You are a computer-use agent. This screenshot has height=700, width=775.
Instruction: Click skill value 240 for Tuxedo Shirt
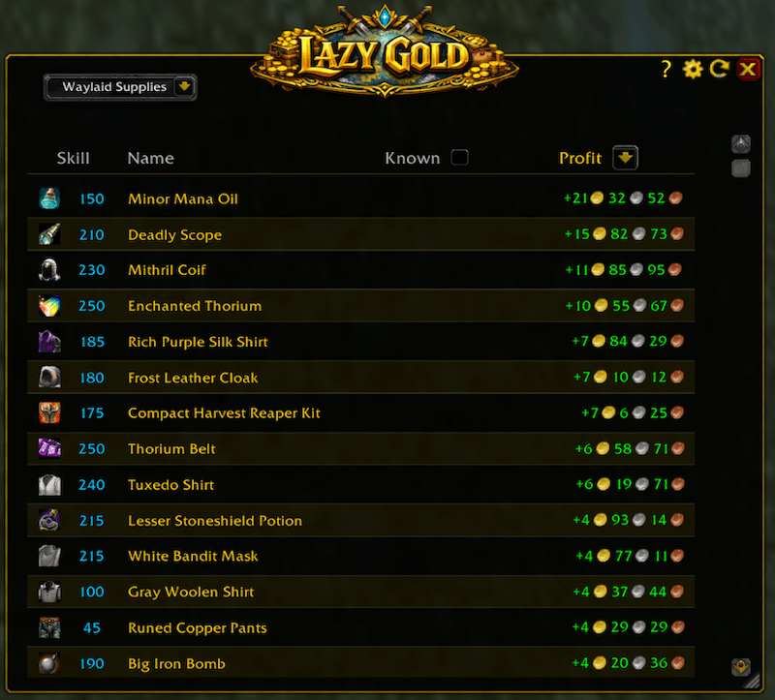click(92, 485)
